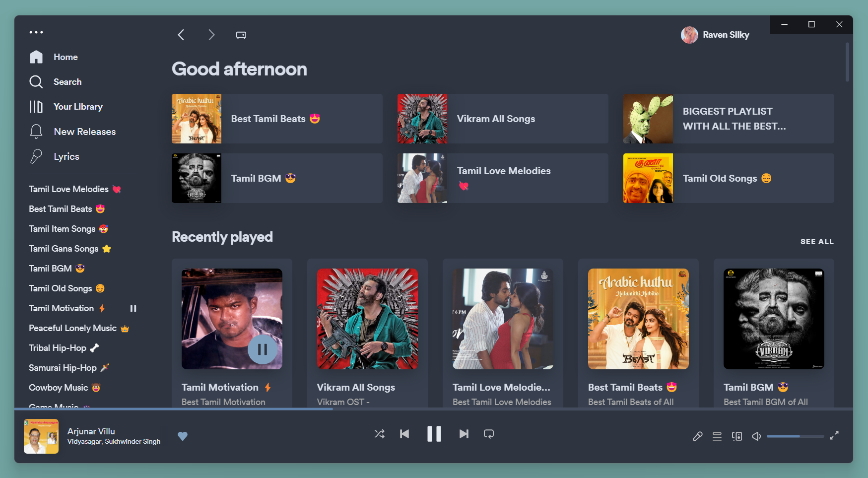
Task: Open Tamil Love Melodies sidebar playlist
Action: (x=75, y=189)
